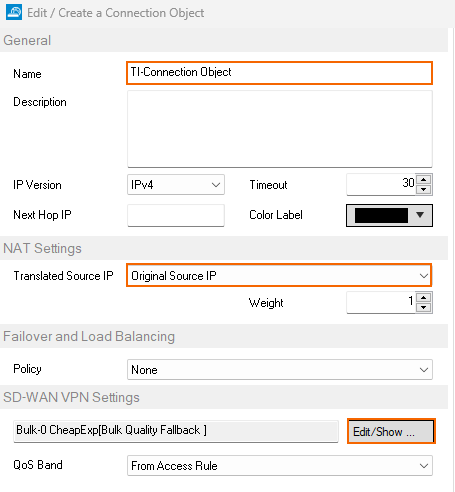
Task: Increase Weight with the up arrow
Action: point(424,298)
